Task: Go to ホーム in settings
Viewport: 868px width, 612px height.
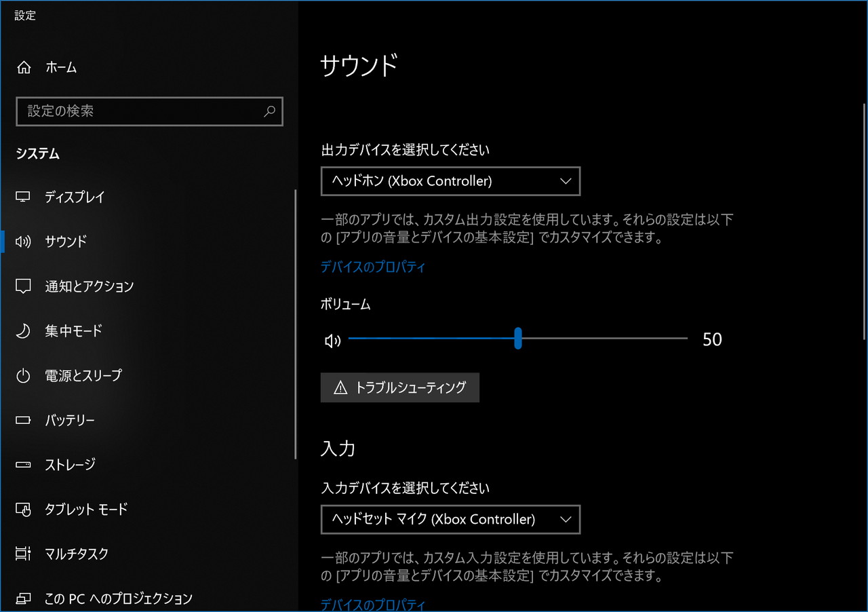Action: [61, 67]
